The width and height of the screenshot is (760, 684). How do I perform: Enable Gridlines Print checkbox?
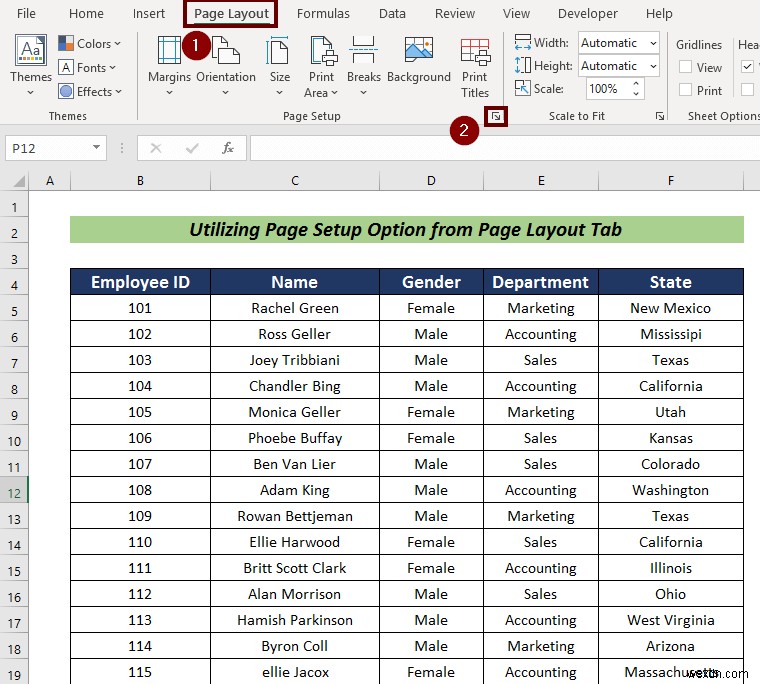click(x=685, y=90)
